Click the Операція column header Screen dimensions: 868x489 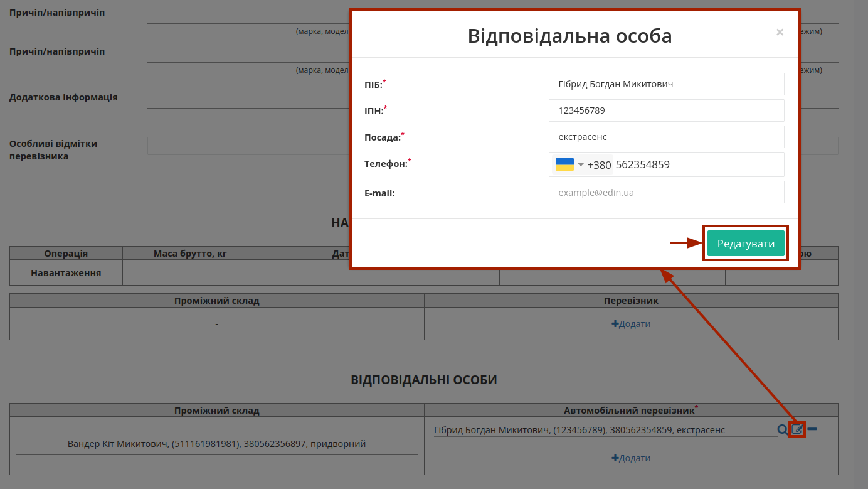click(x=66, y=254)
